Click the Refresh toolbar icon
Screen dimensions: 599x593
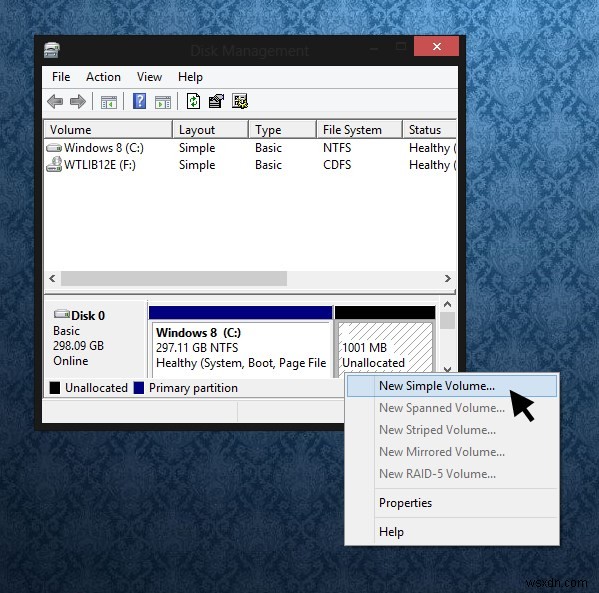tap(193, 102)
